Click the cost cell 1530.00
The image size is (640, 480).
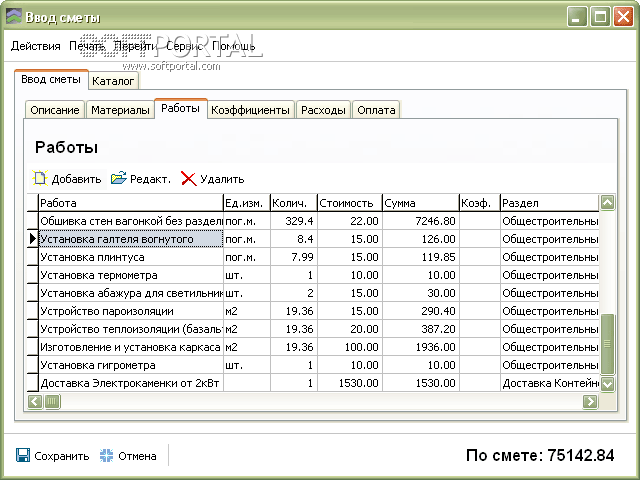[350, 382]
